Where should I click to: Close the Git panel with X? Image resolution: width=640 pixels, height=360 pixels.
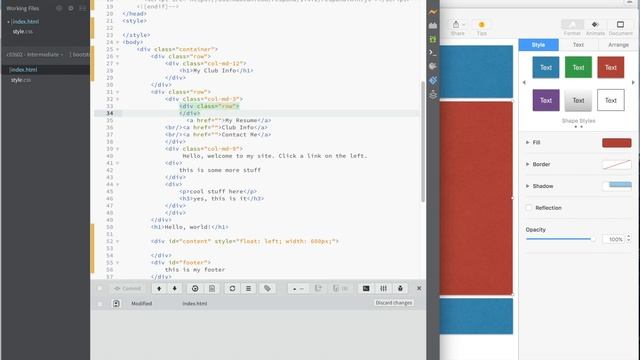coord(419,288)
